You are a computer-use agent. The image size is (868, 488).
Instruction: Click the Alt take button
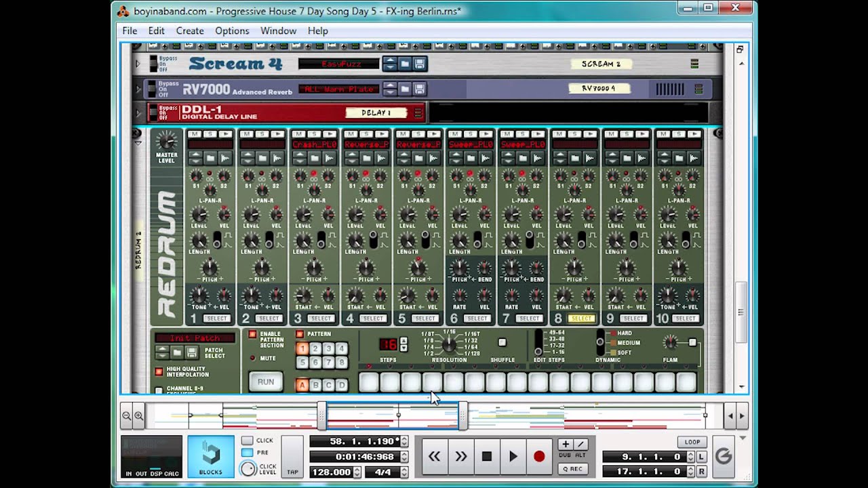(x=580, y=445)
